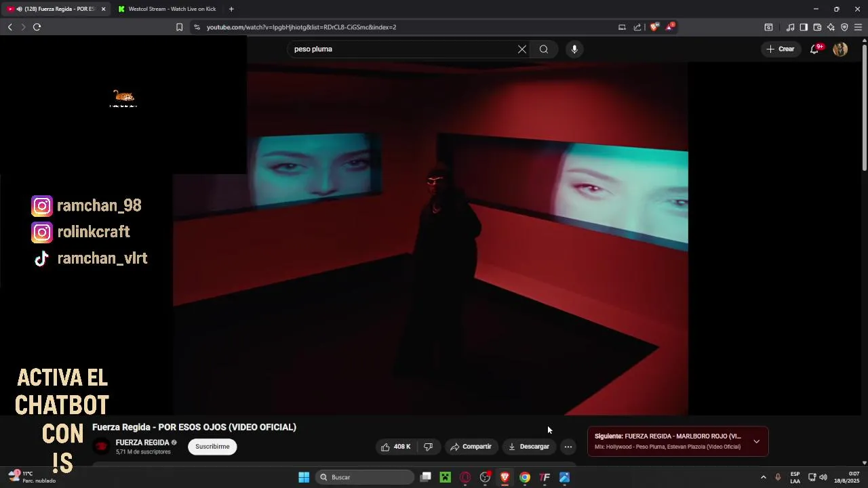
Task: Click the Compartir button
Action: click(x=471, y=447)
